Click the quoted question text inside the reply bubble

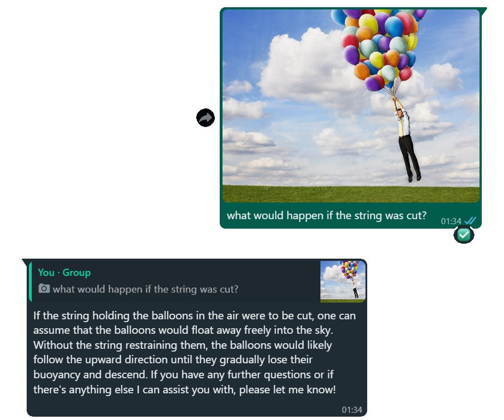145,289
